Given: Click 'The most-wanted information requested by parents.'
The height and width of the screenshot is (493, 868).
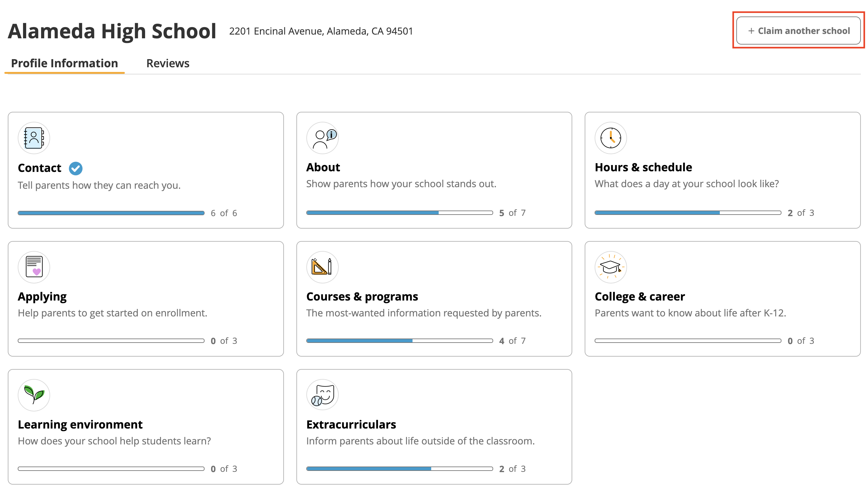Looking at the screenshot, I should (x=424, y=313).
